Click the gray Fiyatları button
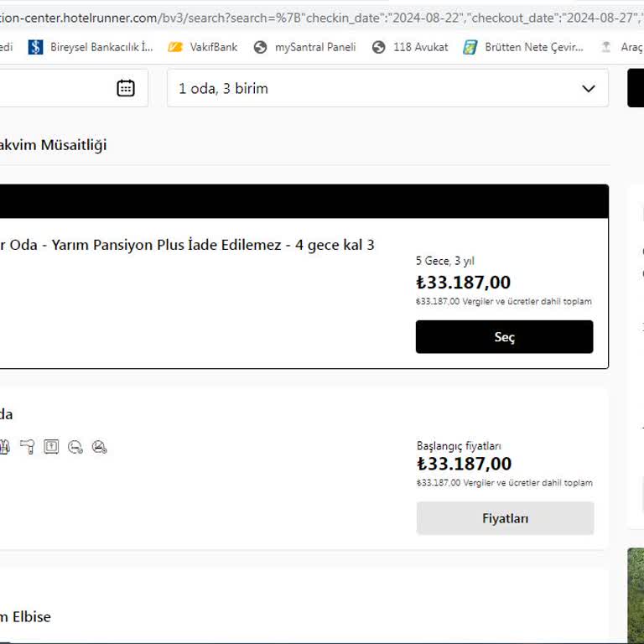644x644 pixels. 505,518
